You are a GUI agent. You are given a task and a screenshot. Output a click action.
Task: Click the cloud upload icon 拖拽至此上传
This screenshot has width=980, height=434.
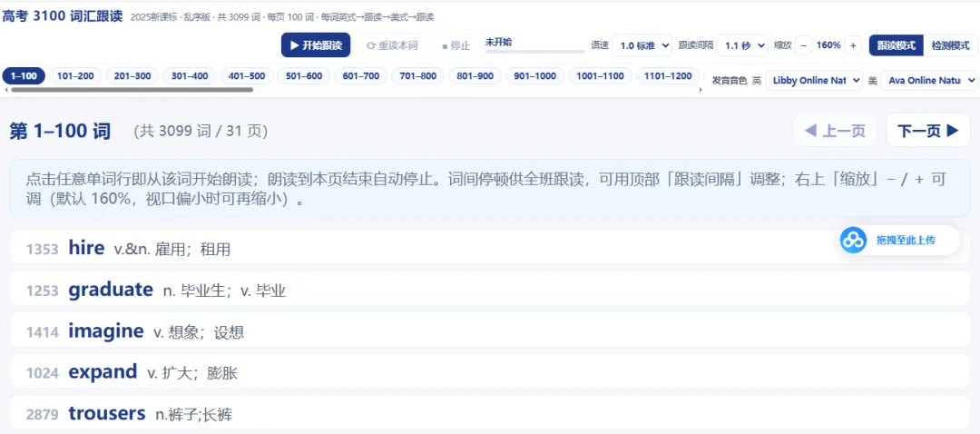tap(853, 240)
